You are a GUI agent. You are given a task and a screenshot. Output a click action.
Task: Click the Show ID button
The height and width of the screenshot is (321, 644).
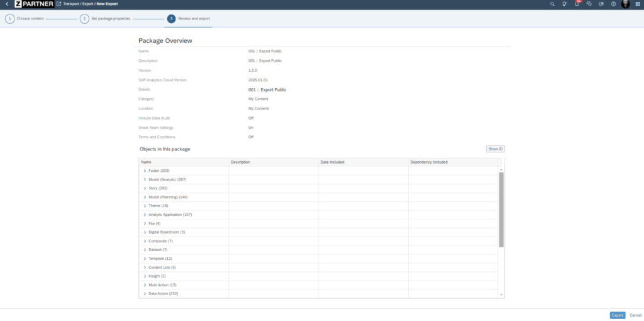[x=495, y=149]
